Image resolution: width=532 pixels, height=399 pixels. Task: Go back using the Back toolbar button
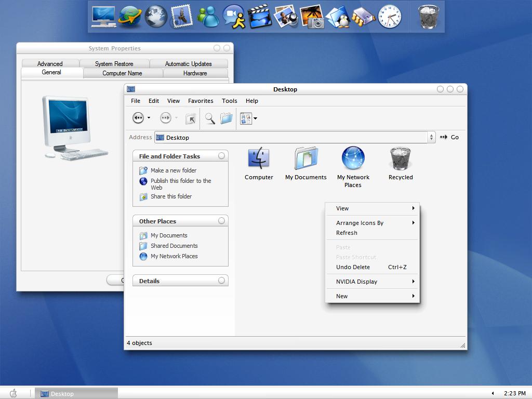(138, 118)
